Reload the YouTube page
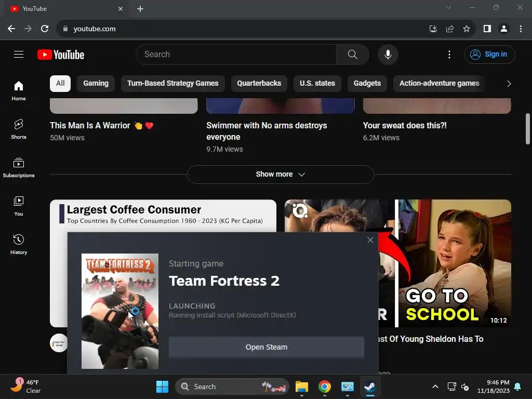 click(x=45, y=29)
